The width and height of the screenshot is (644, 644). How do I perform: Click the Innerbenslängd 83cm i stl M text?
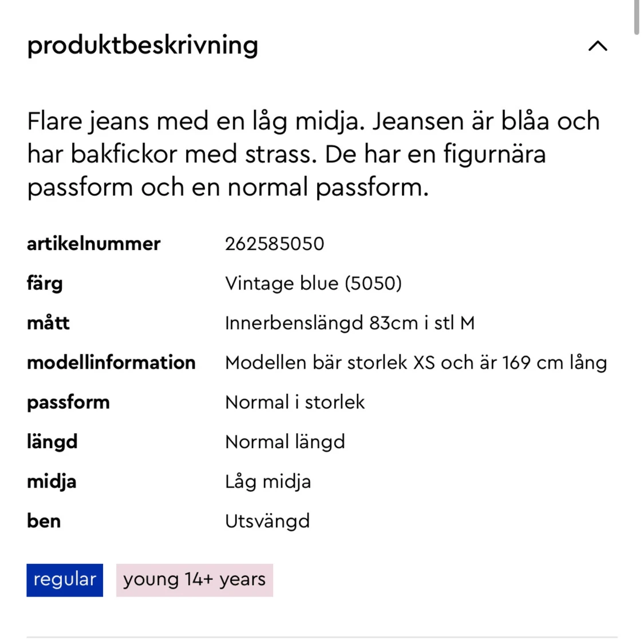click(x=350, y=323)
